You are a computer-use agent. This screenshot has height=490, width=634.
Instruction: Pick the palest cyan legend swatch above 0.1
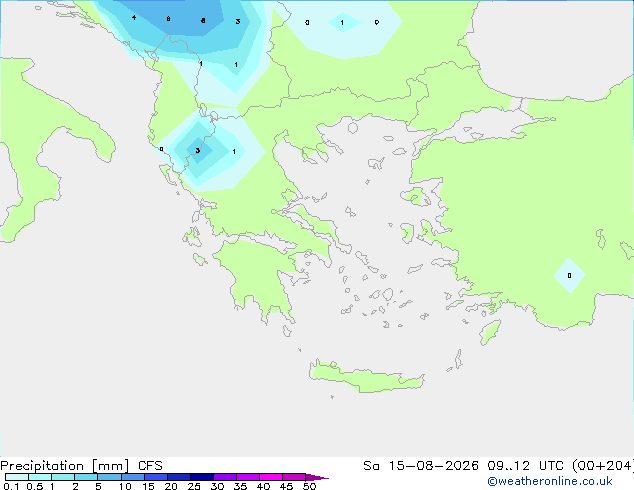tap(17, 477)
